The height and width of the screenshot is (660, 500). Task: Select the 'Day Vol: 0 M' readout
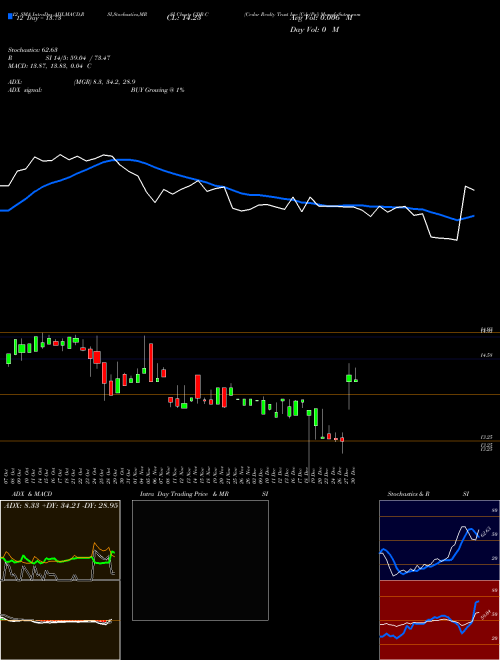tap(314, 30)
